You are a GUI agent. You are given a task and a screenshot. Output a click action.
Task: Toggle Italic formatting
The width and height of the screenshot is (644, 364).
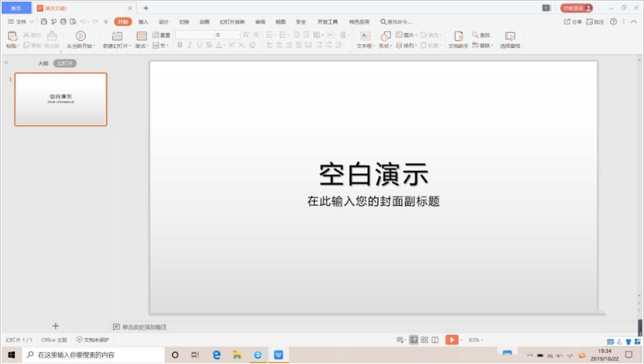pyautogui.click(x=189, y=45)
